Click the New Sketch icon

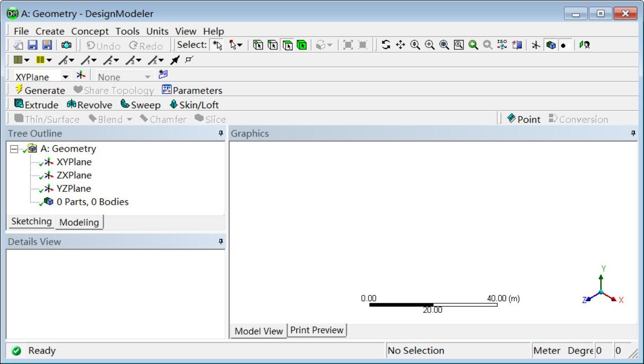pyautogui.click(x=163, y=75)
